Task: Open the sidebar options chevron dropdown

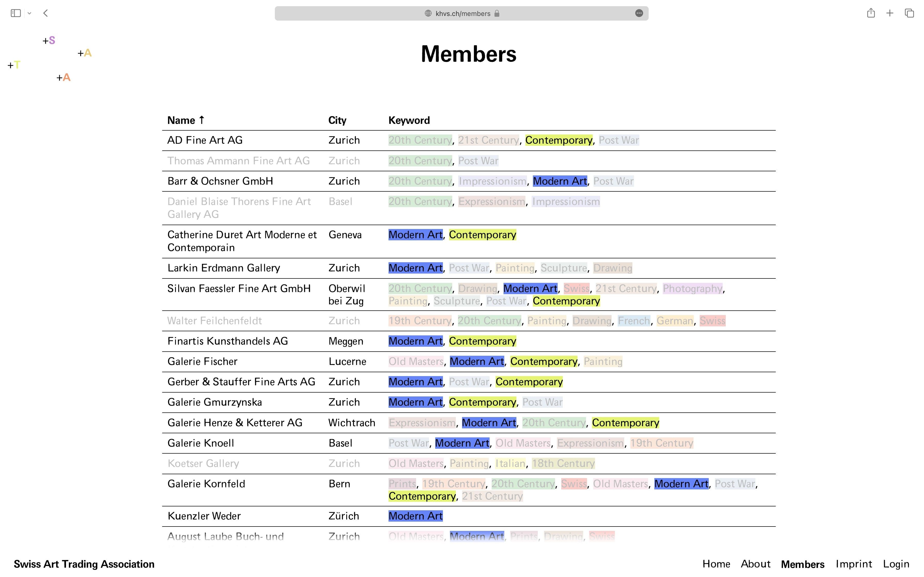Action: 29,13
